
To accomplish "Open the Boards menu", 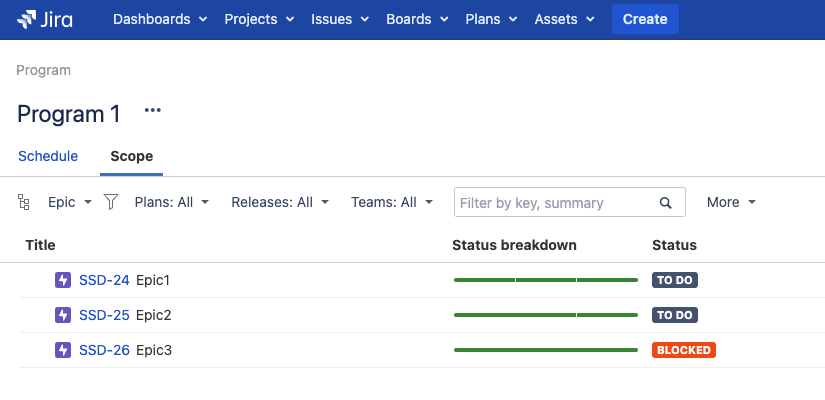I will pyautogui.click(x=417, y=19).
